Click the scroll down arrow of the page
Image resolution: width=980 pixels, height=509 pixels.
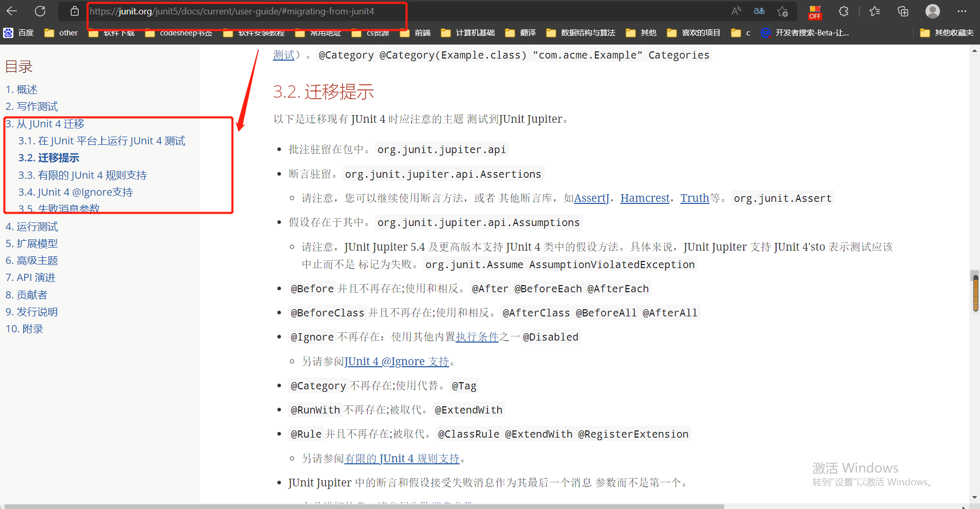coord(975,498)
